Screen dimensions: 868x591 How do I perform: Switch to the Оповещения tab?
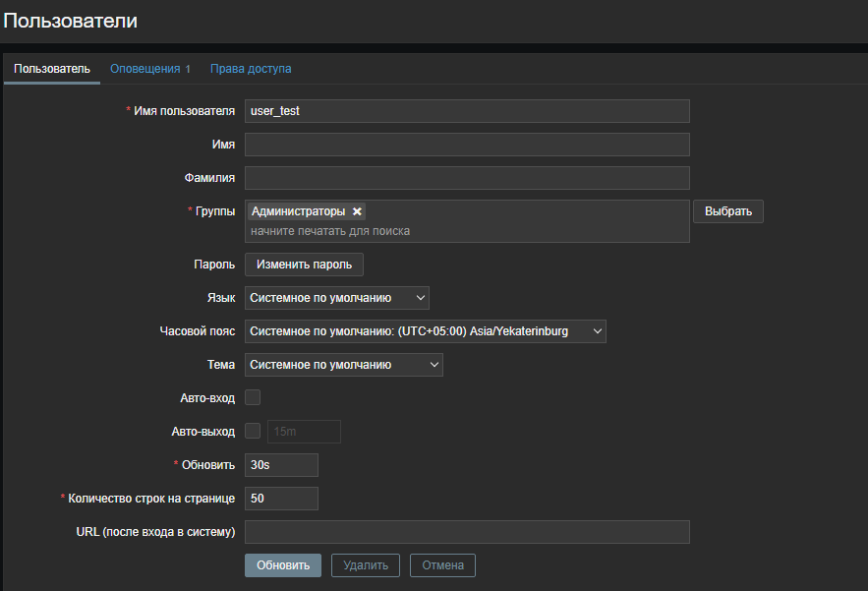click(149, 69)
